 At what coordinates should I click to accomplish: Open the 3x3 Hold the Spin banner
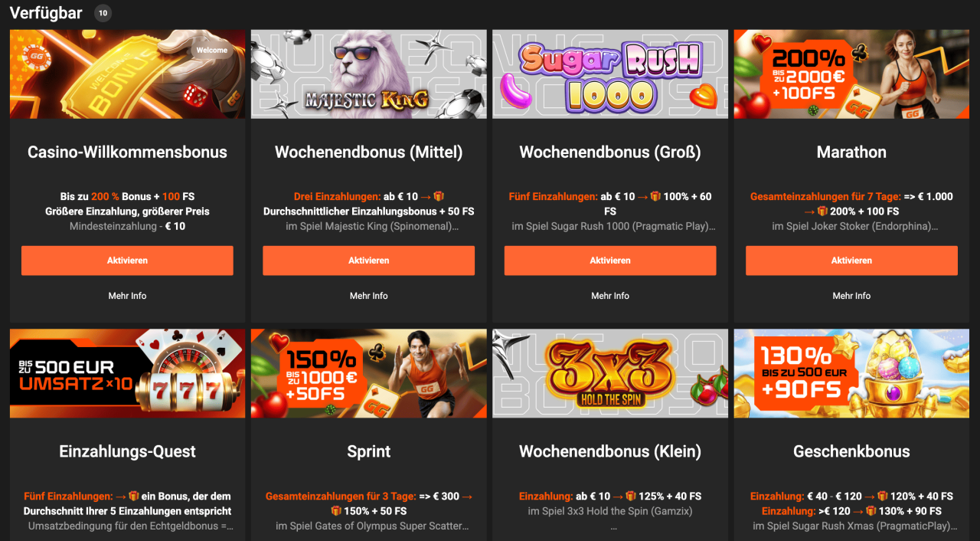click(610, 373)
